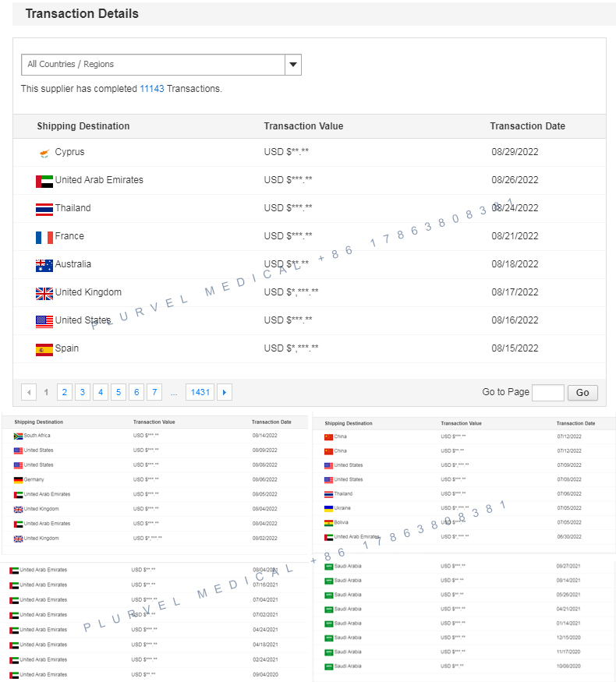Click the Bolivia flag icon

point(328,523)
